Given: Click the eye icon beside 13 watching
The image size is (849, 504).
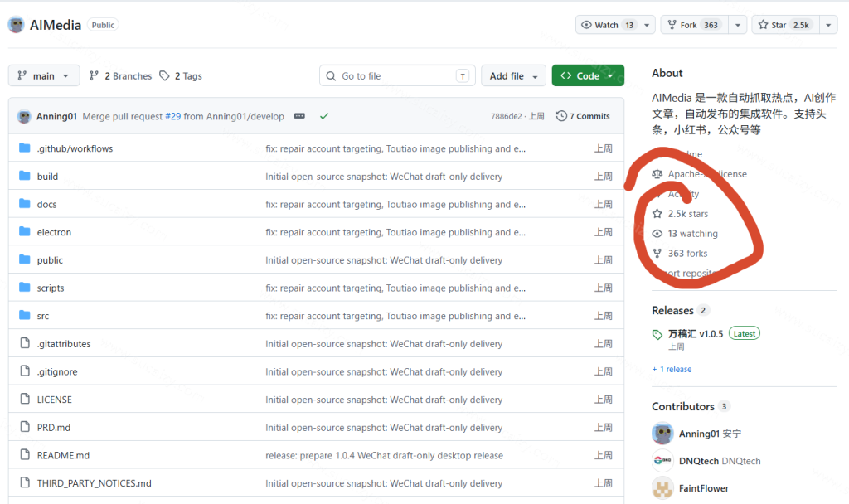Looking at the screenshot, I should pyautogui.click(x=657, y=234).
